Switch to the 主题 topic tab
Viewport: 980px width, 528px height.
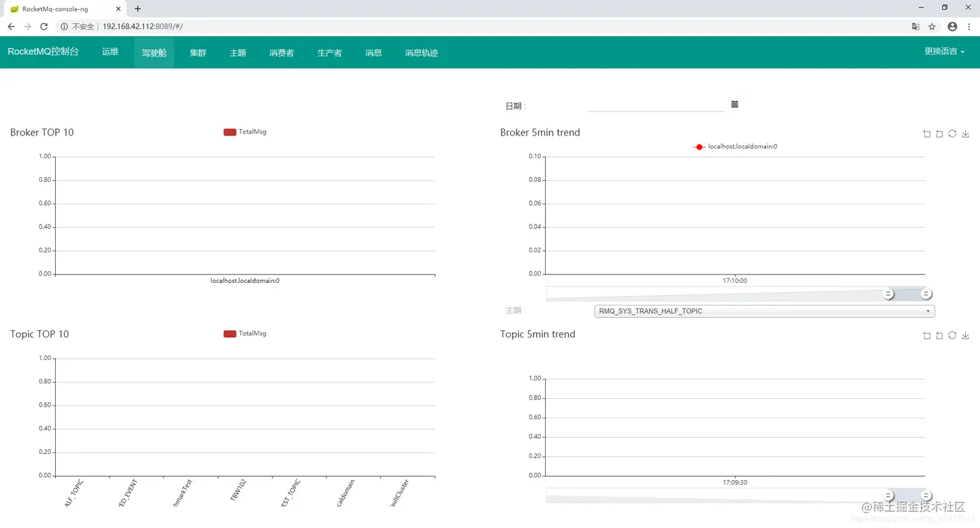pos(238,53)
